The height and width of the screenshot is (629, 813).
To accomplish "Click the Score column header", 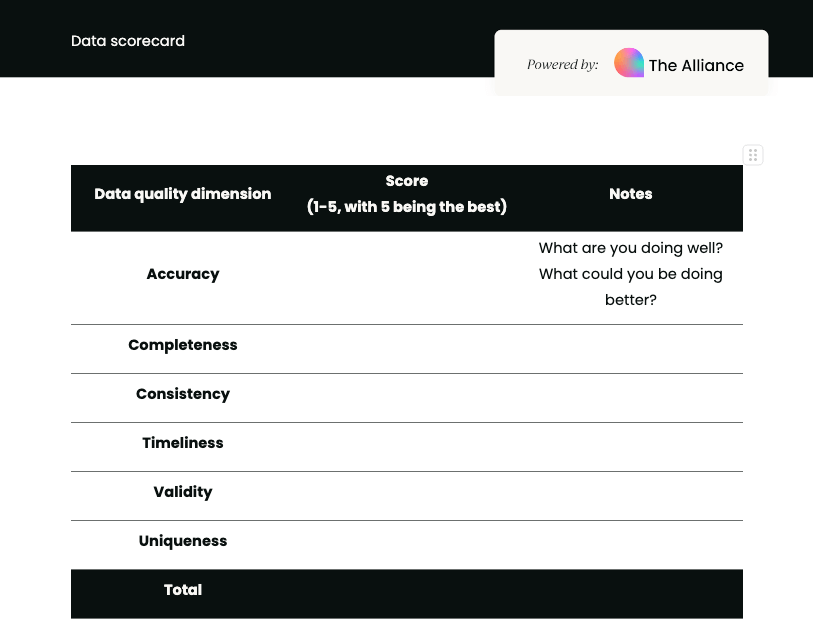I will 406,194.
